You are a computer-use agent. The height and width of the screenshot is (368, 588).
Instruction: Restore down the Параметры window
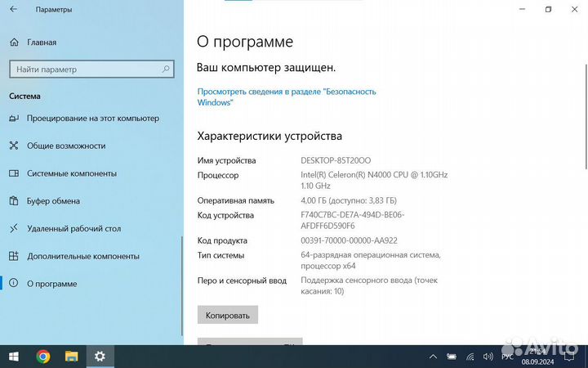point(548,9)
